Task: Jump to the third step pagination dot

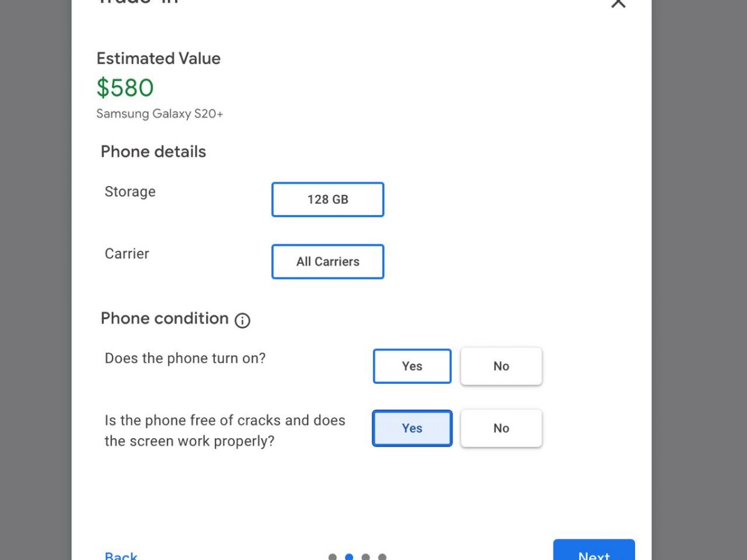Action: pyautogui.click(x=366, y=557)
